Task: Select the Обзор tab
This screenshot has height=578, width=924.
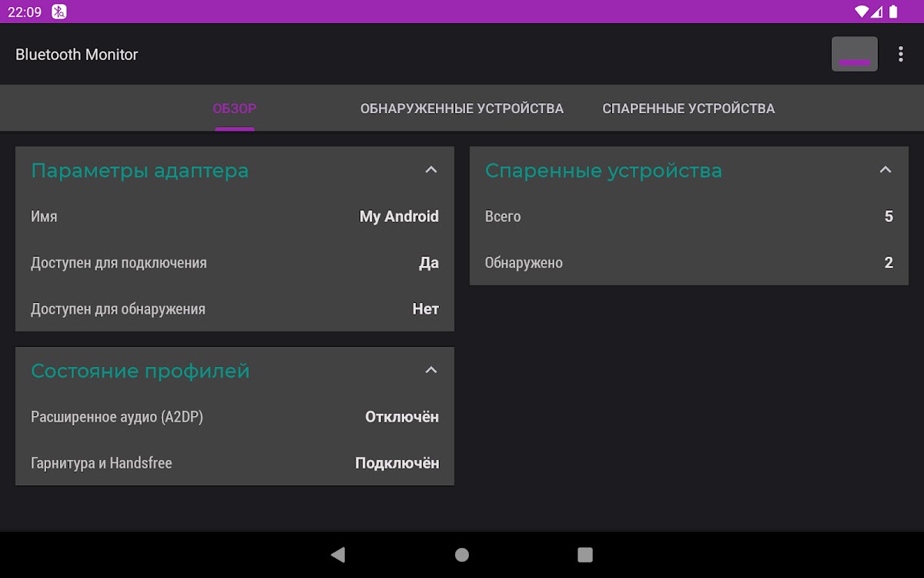Action: [235, 109]
